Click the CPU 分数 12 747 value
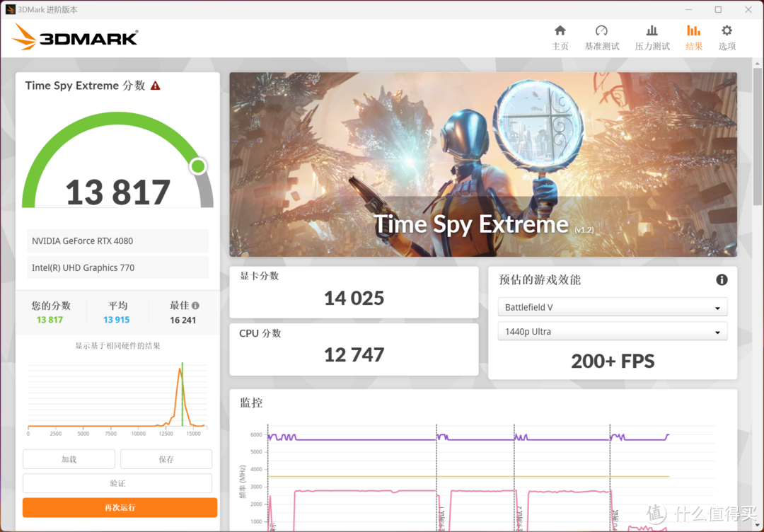The width and height of the screenshot is (764, 532). [x=354, y=355]
